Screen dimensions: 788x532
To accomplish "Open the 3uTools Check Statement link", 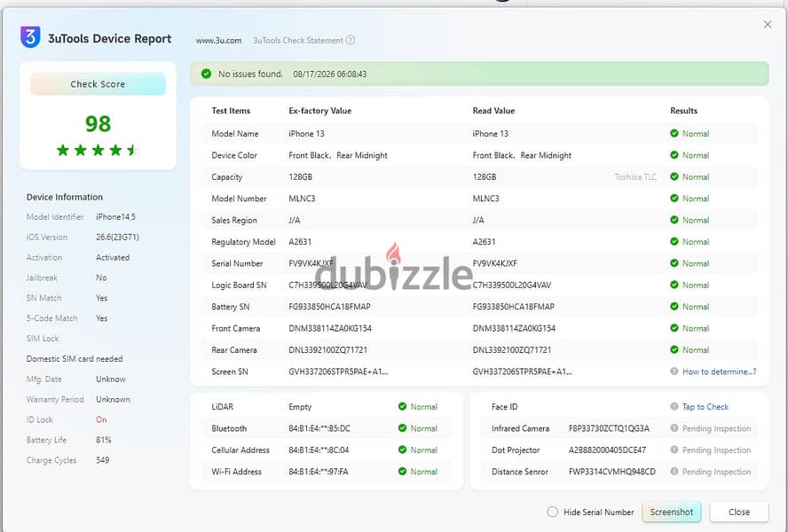I will coord(298,40).
